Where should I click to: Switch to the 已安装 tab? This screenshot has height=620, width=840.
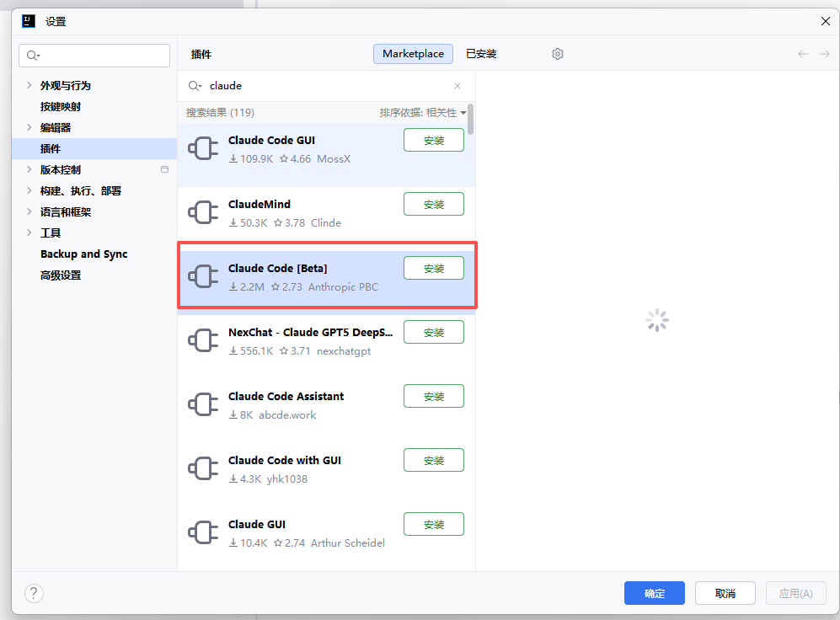pyautogui.click(x=481, y=54)
